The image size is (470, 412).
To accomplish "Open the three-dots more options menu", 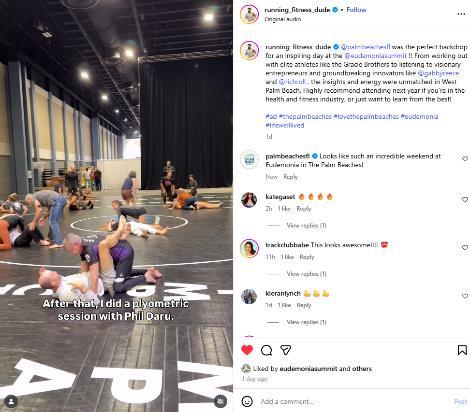I will pos(461,14).
